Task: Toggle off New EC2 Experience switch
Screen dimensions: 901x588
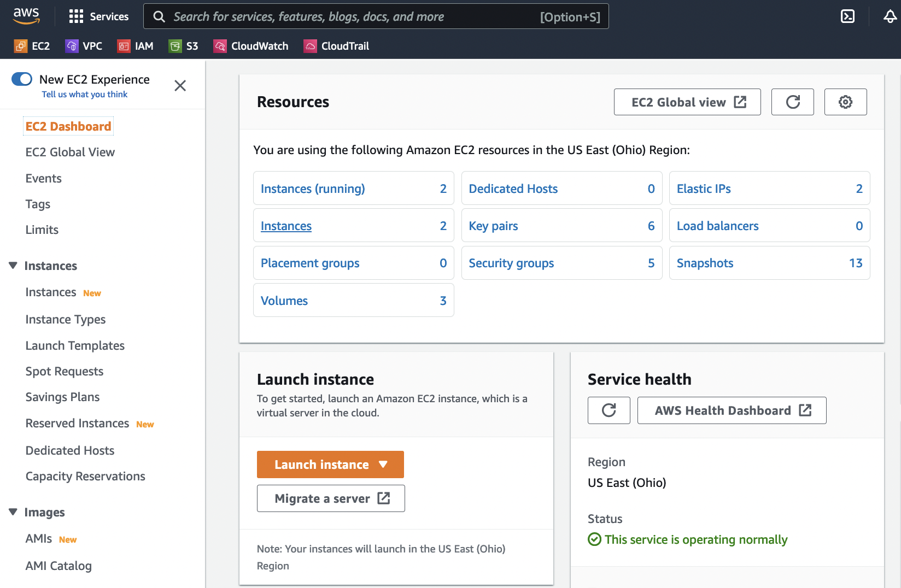Action: click(x=22, y=79)
